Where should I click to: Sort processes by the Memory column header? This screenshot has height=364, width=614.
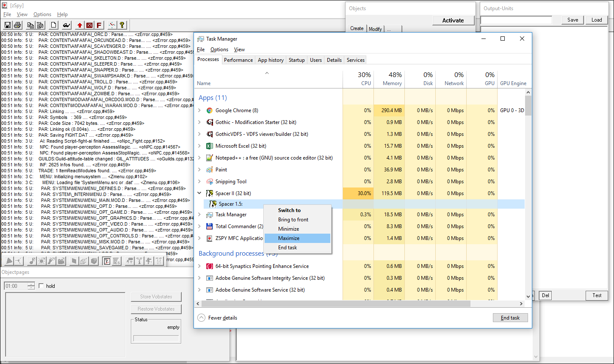[389, 79]
